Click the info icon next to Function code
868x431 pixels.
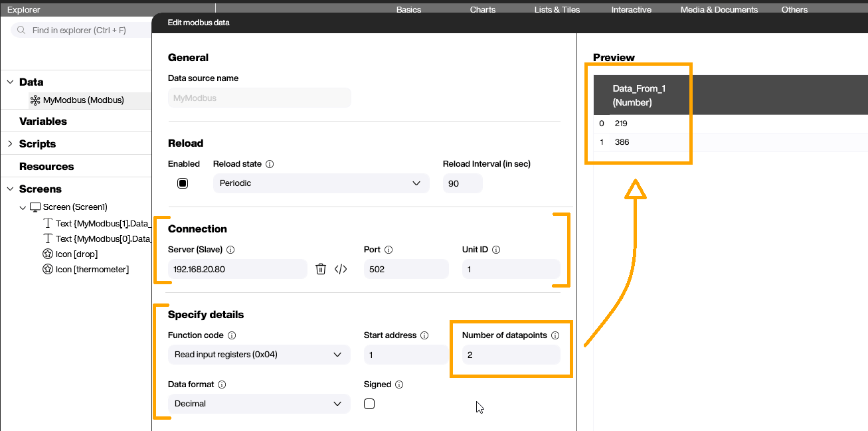click(232, 335)
